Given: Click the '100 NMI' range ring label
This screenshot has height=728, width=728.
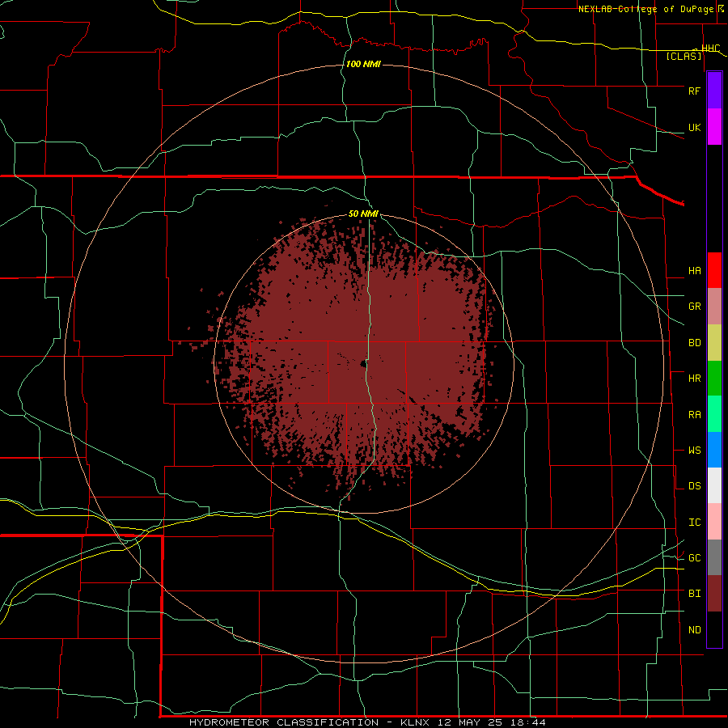Looking at the screenshot, I should click(363, 64).
